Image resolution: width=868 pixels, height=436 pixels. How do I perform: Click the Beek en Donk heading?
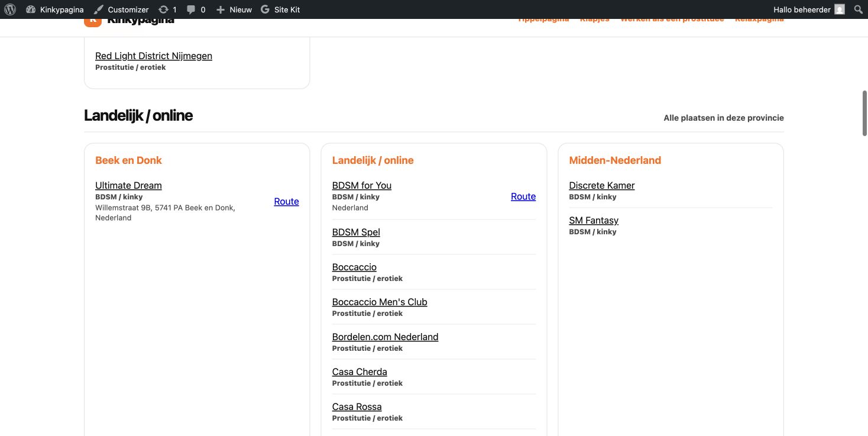(x=128, y=160)
